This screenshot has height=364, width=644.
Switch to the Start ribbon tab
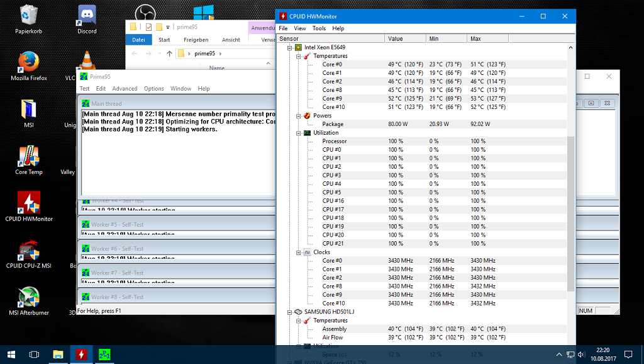164,40
